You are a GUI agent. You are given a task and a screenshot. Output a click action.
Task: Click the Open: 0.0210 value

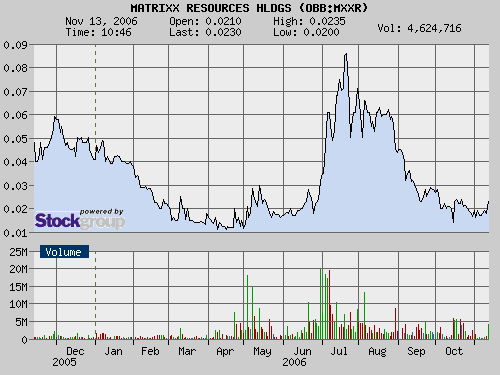(205, 21)
